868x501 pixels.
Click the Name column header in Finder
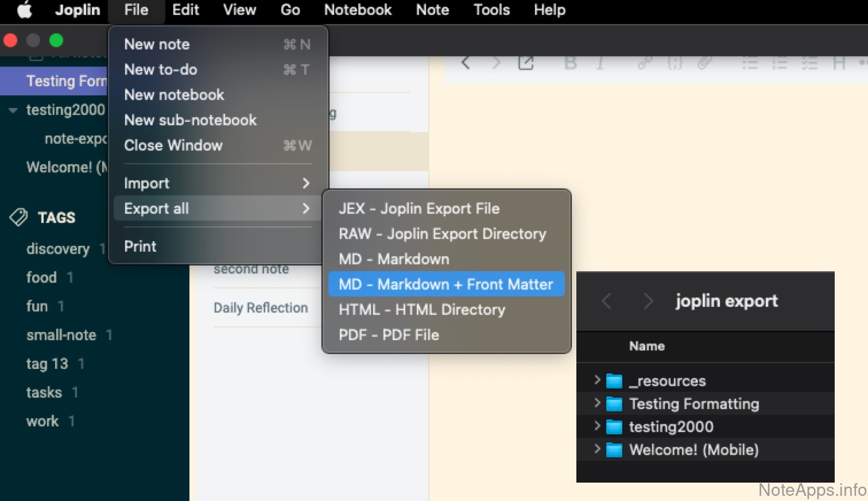647,346
